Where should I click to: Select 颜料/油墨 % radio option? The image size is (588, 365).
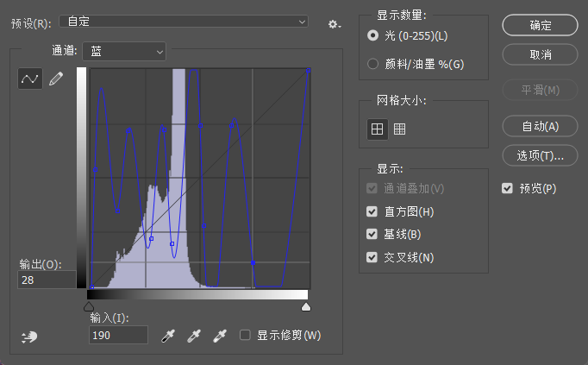pyautogui.click(x=372, y=64)
